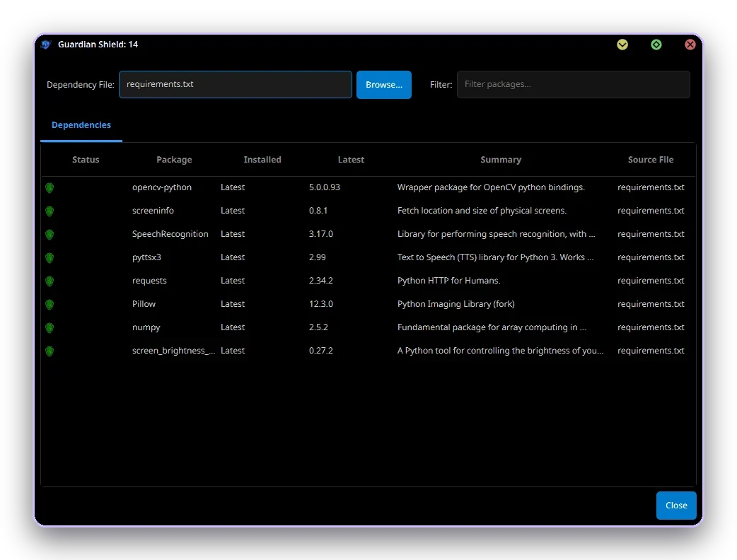Click the green shield status icon for numpy

coord(50,328)
